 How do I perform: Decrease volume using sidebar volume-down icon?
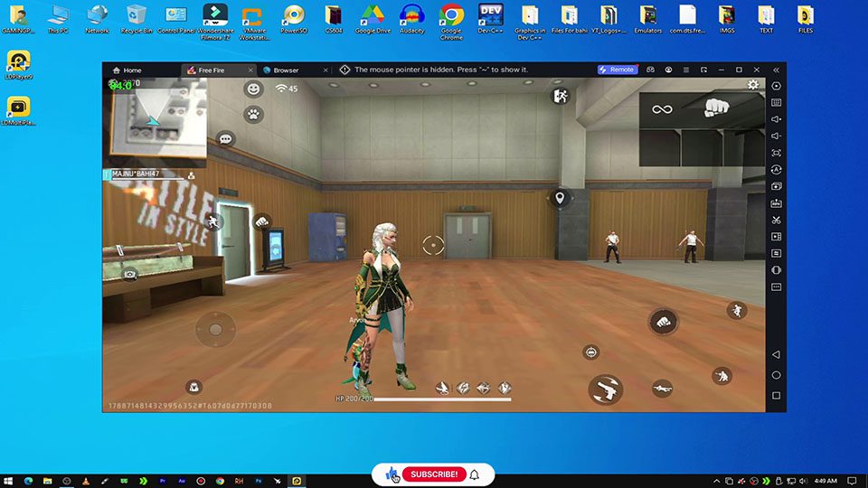point(776,136)
